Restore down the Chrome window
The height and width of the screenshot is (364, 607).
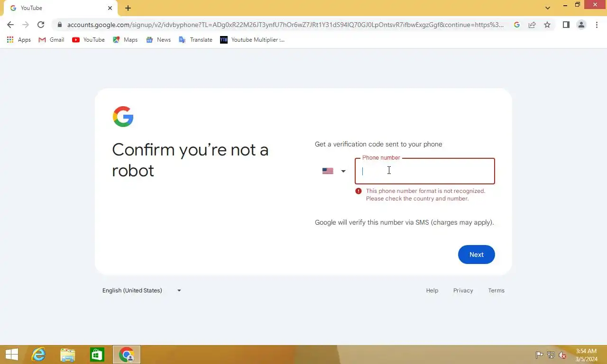(578, 5)
